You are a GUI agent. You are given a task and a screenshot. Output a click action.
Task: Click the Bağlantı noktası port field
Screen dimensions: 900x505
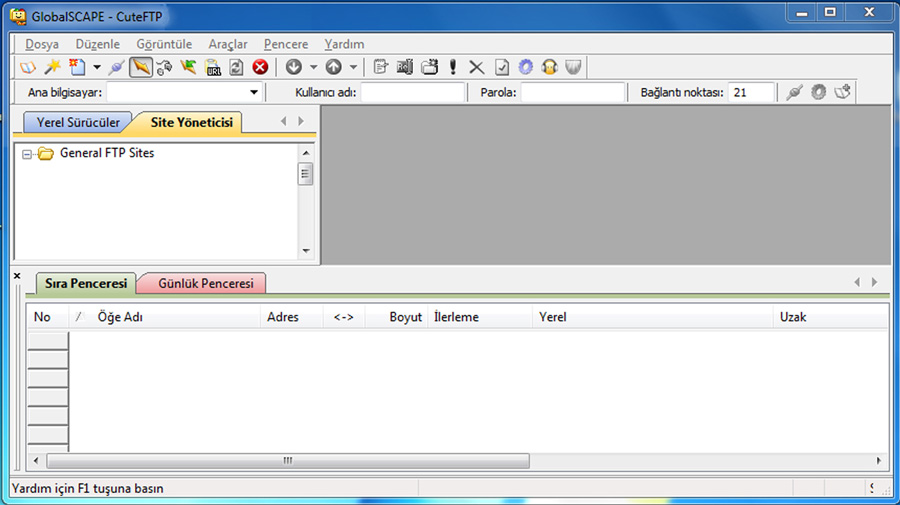[751, 92]
